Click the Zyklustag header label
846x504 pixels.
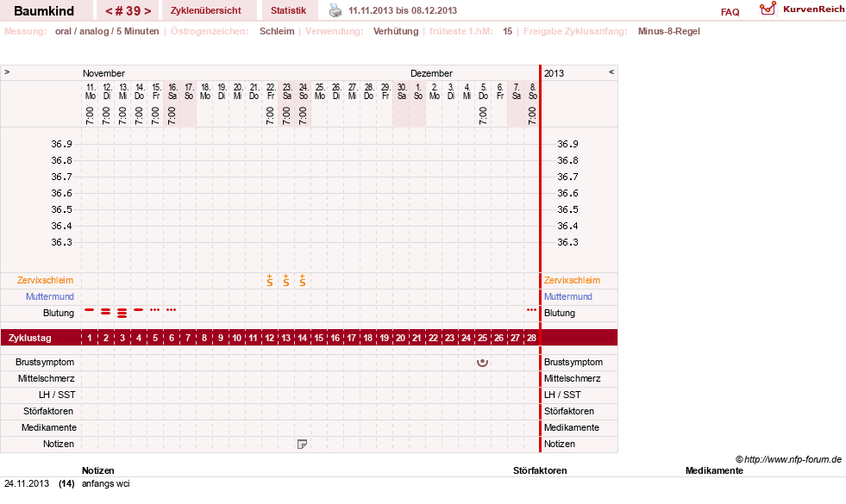pos(29,338)
